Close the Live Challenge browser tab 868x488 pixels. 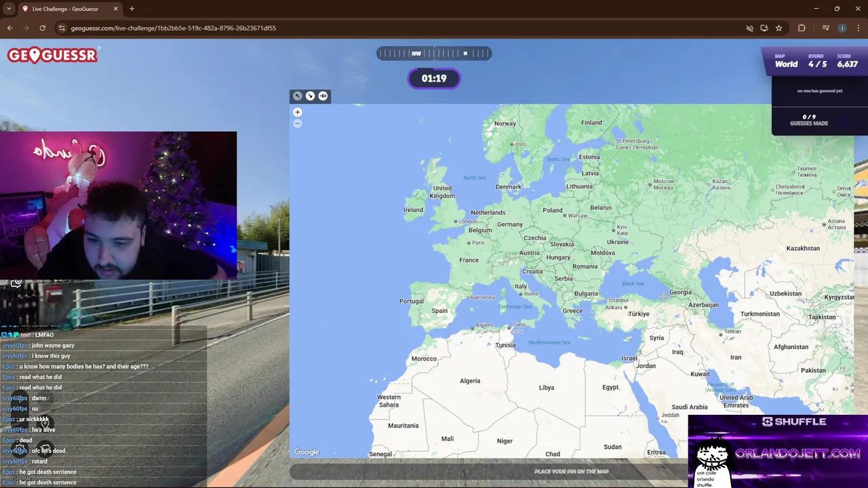click(x=115, y=9)
